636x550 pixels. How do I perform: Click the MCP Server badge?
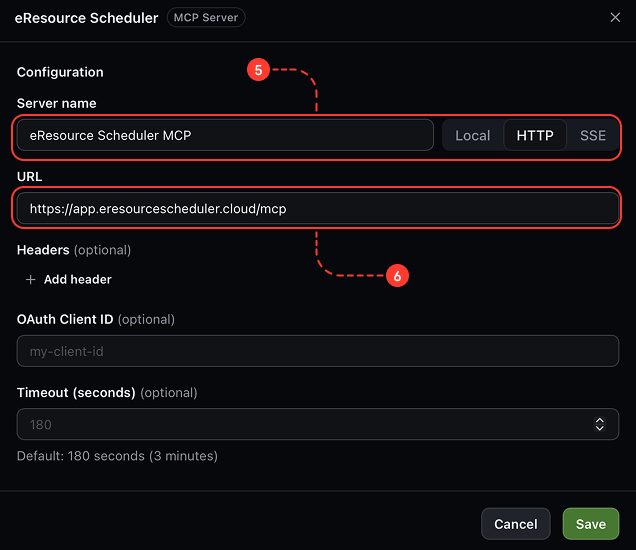click(x=206, y=17)
